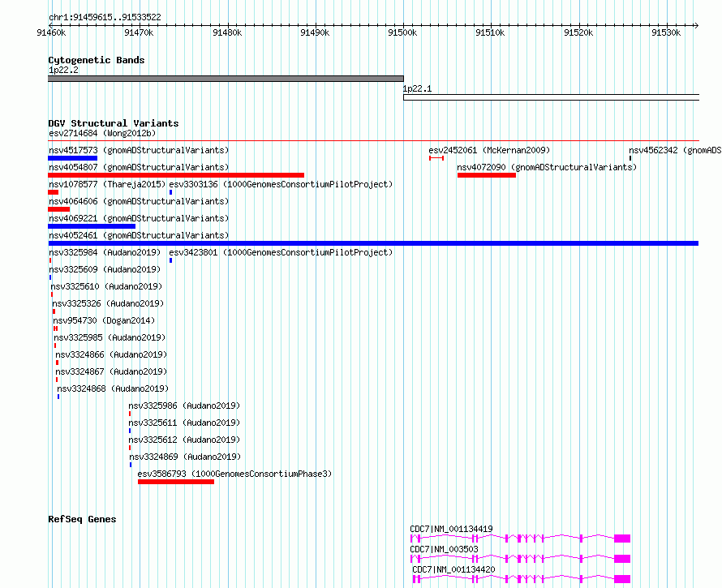Open variant esv2452061 (McKernan2009)

click(489, 150)
